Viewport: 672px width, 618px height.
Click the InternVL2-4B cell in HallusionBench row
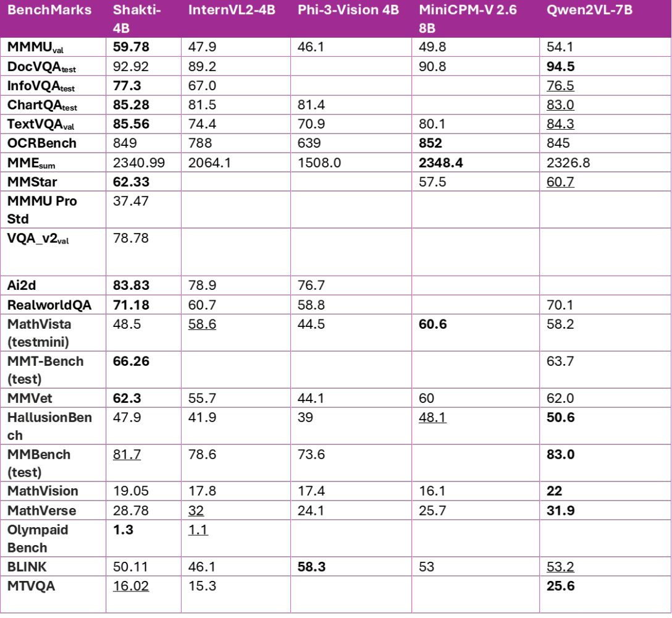coord(236,426)
